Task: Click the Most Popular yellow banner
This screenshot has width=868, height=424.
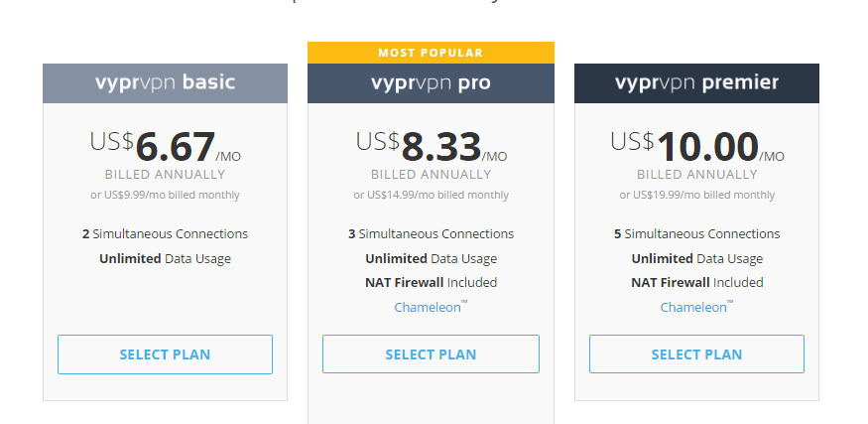Action: pos(431,53)
